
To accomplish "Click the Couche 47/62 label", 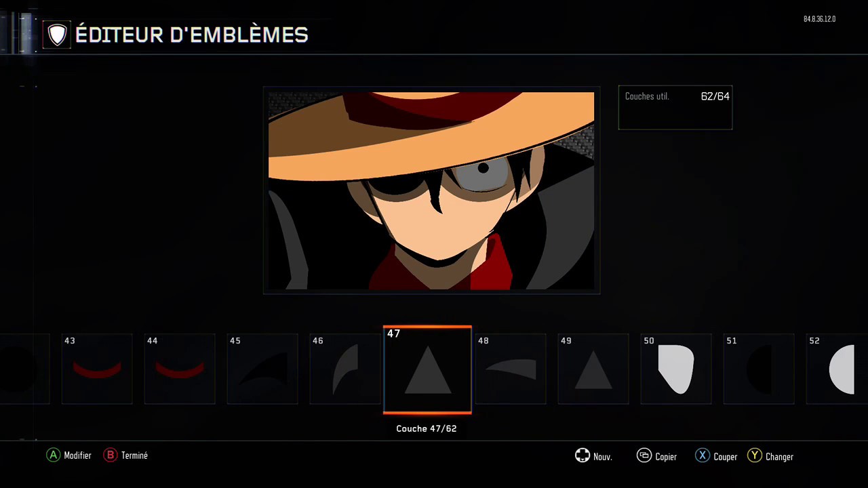I will click(x=427, y=428).
